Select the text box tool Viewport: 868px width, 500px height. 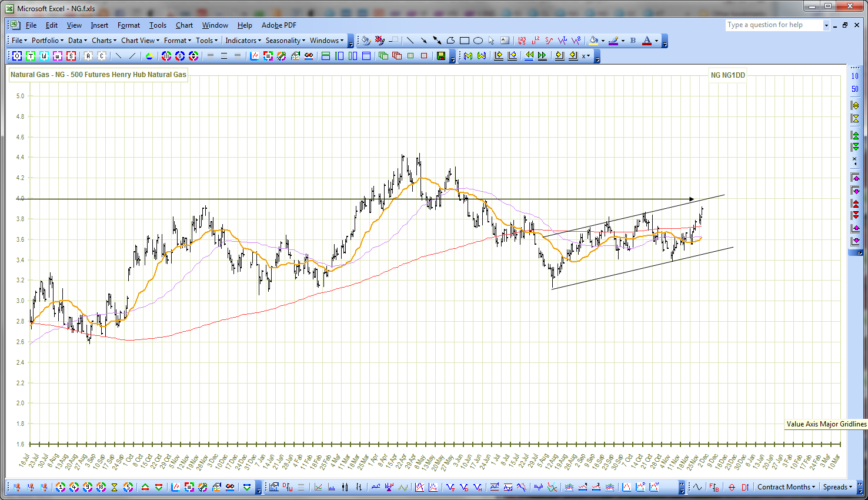pyautogui.click(x=505, y=41)
